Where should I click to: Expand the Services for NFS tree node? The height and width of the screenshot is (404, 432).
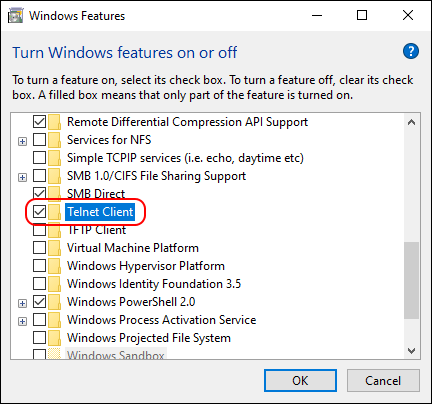pos(22,141)
